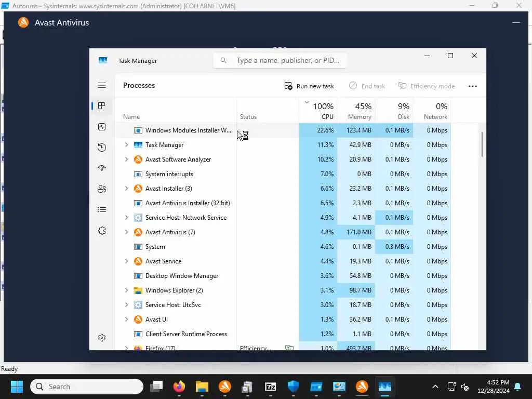This screenshot has width=532, height=399.
Task: Select the Processes tab icon in sidebar
Action: click(x=102, y=106)
